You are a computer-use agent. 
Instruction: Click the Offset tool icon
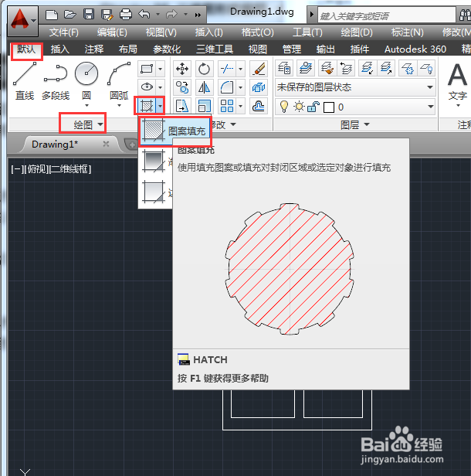pos(259,107)
